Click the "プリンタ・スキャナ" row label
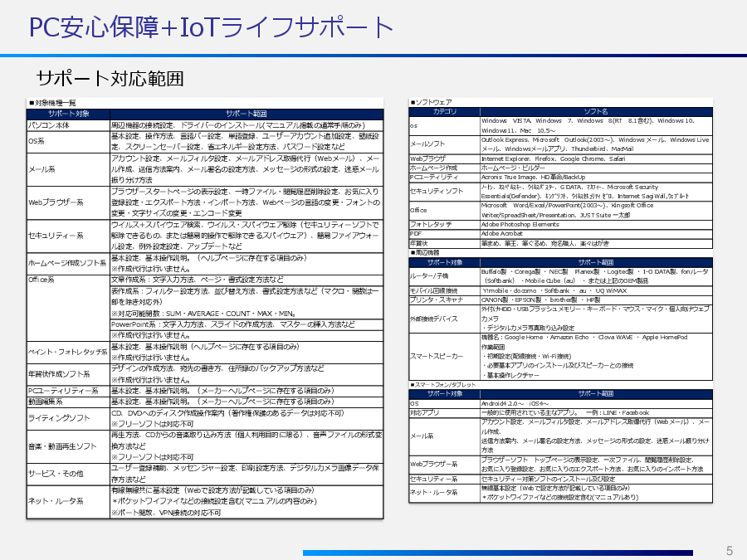Screen dimensions: 747x560 [x=437, y=300]
